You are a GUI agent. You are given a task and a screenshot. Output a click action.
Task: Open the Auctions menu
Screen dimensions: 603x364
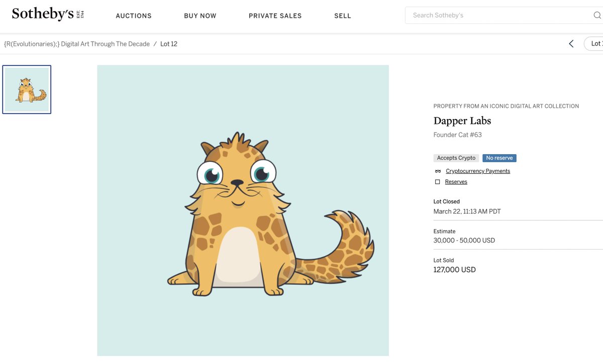[134, 16]
